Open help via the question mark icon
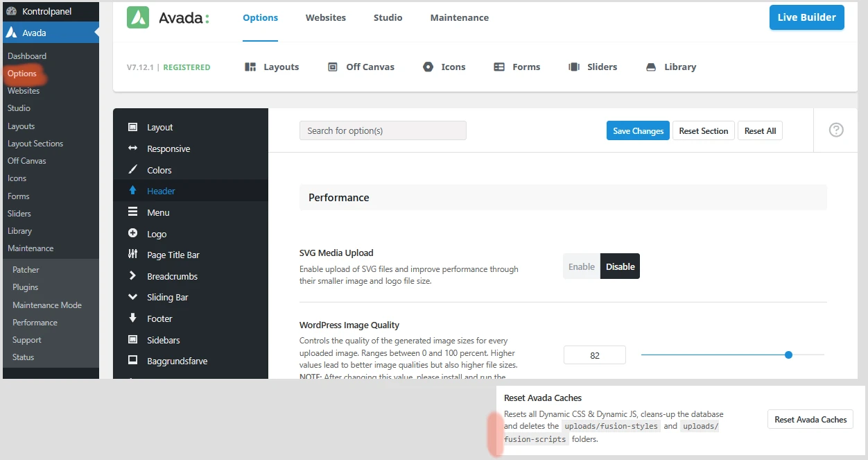Viewport: 868px width, 460px height. coord(836,130)
